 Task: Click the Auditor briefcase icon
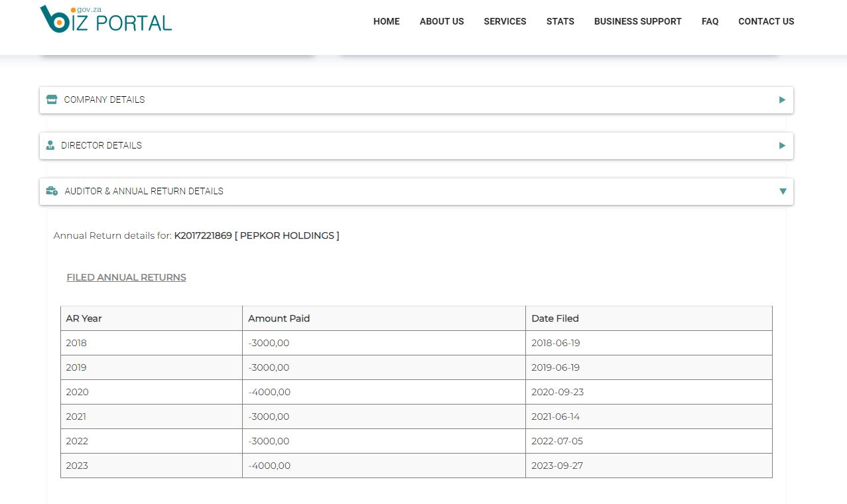pyautogui.click(x=52, y=191)
